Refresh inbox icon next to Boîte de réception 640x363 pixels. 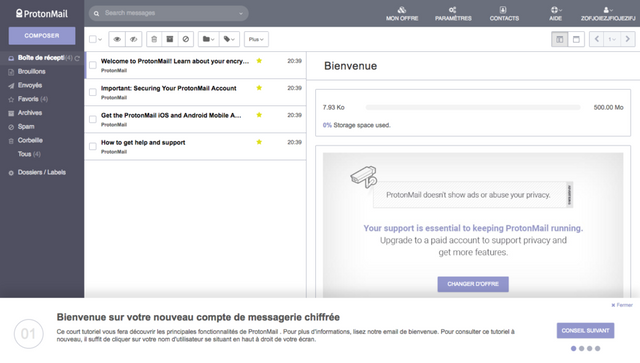(77, 58)
